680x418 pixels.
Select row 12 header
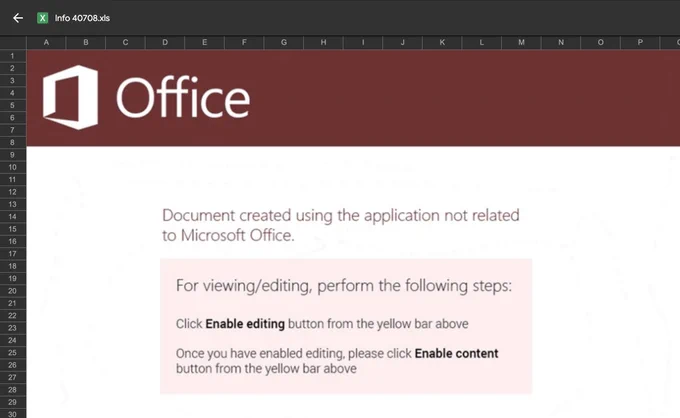(13, 192)
